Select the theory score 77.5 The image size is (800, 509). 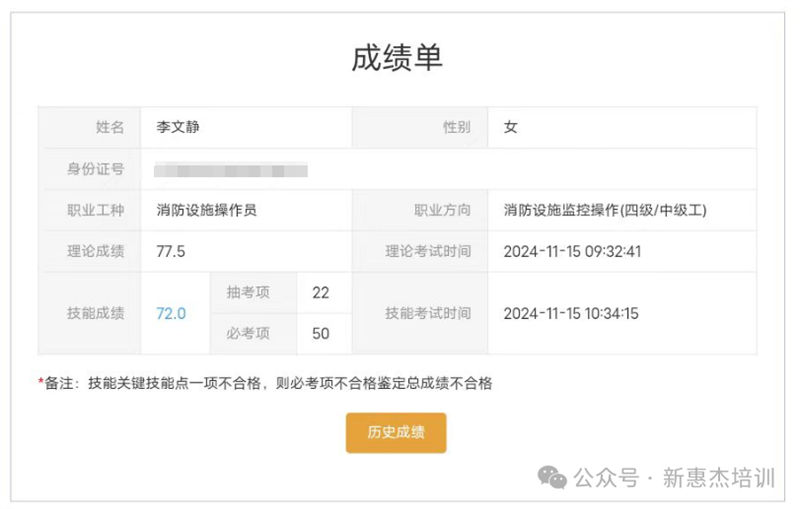[171, 251]
